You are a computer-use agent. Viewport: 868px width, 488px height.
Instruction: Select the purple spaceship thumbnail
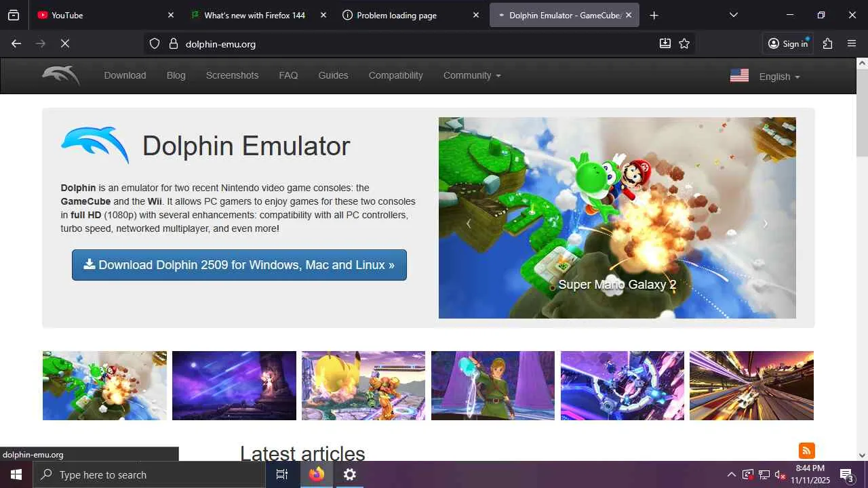coord(623,386)
